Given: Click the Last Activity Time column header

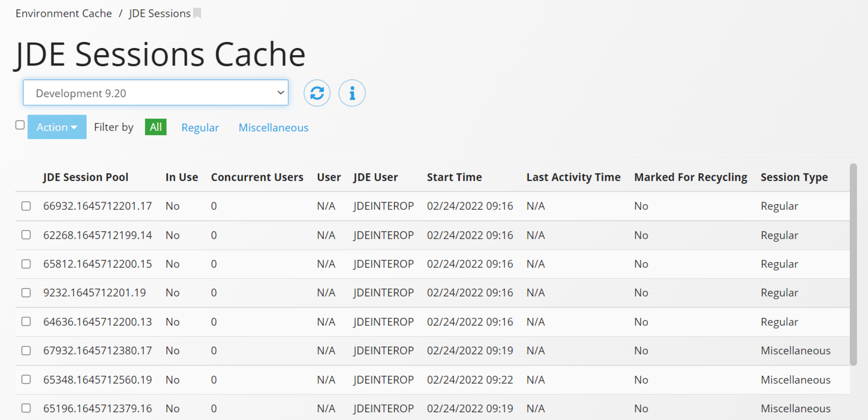Looking at the screenshot, I should (573, 177).
